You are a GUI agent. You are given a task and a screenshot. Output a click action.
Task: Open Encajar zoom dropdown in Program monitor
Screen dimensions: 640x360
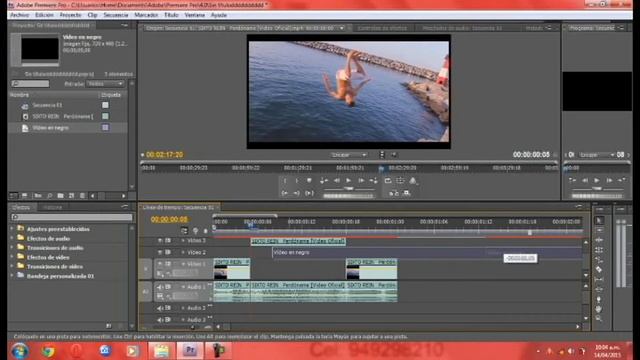[x=597, y=155]
